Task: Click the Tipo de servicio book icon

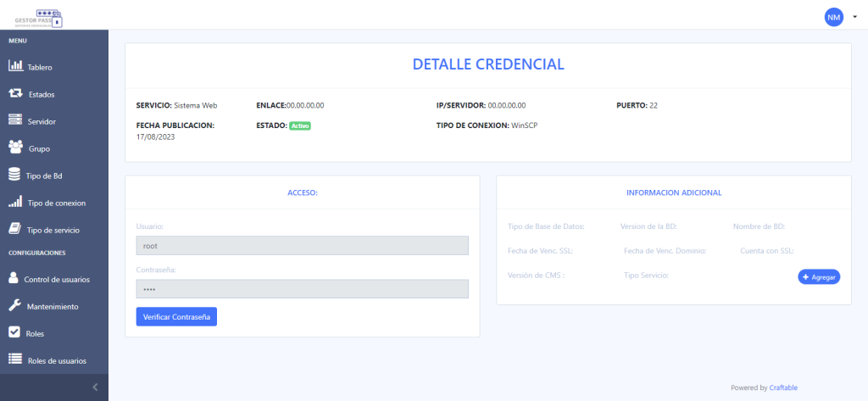Action: coord(14,229)
